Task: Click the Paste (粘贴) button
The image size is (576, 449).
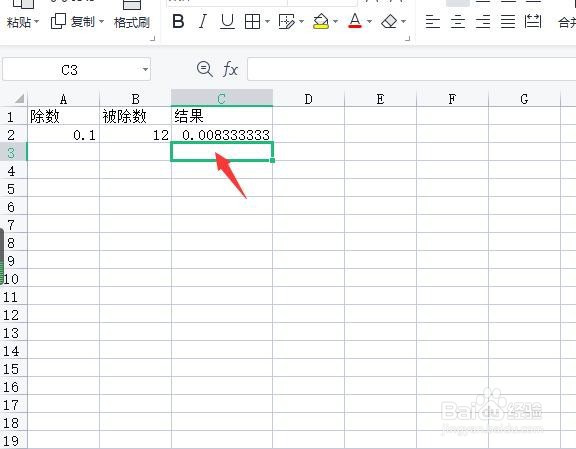Action: pyautogui.click(x=18, y=22)
